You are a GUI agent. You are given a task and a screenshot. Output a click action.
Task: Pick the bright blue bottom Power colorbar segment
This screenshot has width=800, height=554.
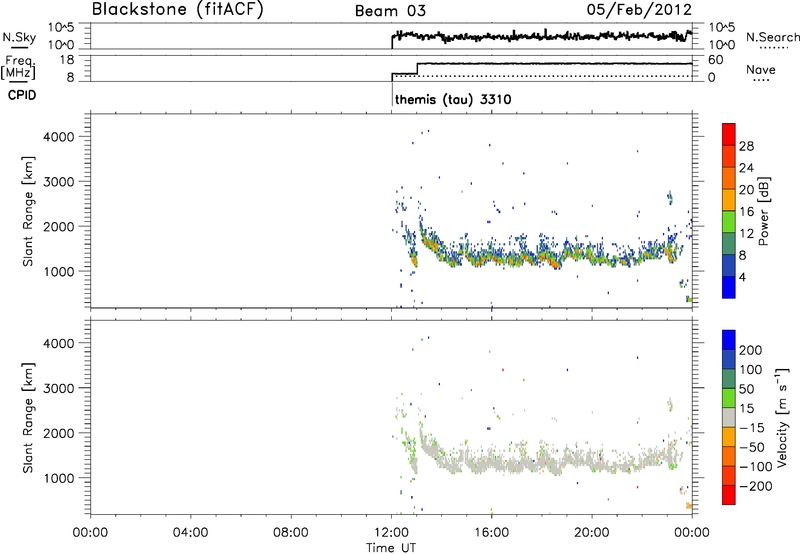point(729,287)
